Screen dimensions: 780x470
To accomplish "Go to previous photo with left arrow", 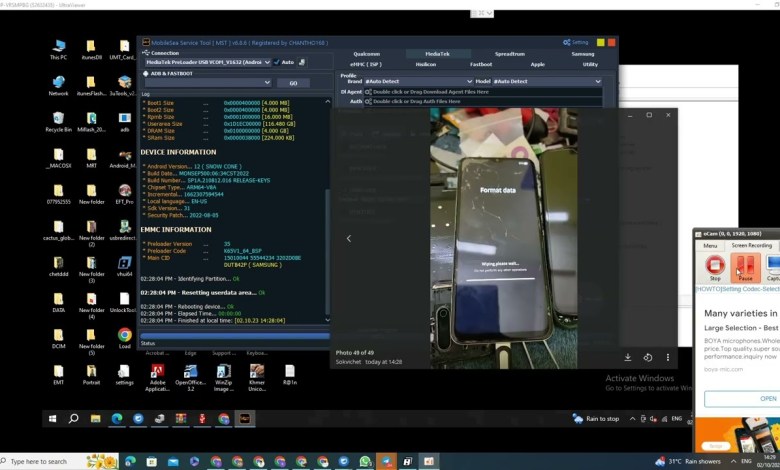I will tap(348, 238).
